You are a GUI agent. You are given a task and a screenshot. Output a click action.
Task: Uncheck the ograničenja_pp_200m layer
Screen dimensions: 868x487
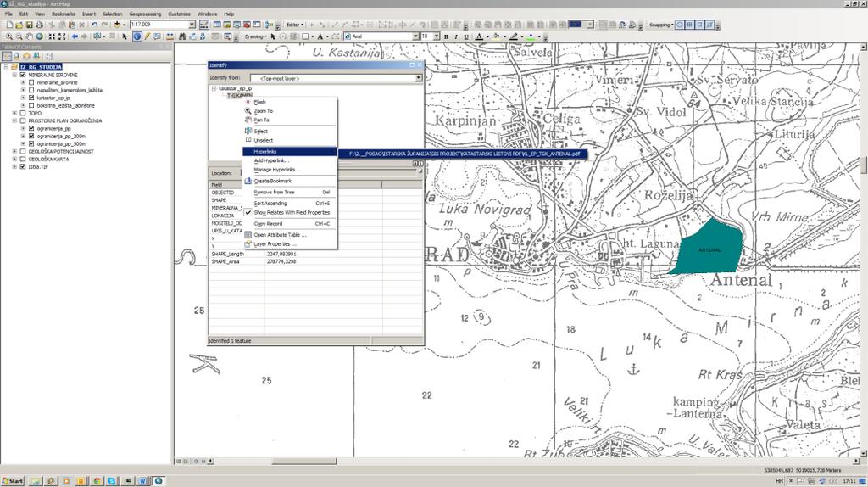point(31,136)
